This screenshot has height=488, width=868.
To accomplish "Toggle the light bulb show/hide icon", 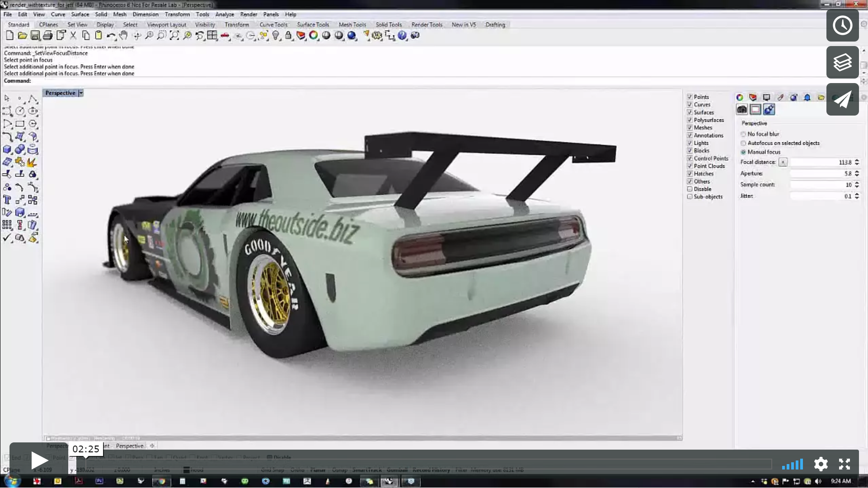I will (x=276, y=35).
